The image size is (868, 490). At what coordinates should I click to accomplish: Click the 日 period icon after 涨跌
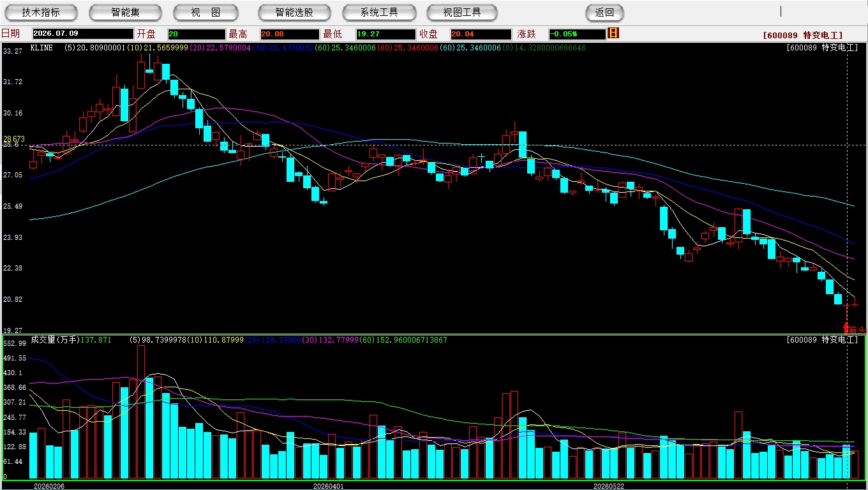coord(613,33)
